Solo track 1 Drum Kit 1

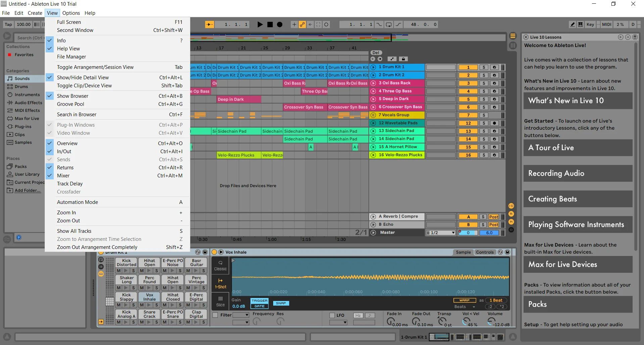(x=484, y=67)
